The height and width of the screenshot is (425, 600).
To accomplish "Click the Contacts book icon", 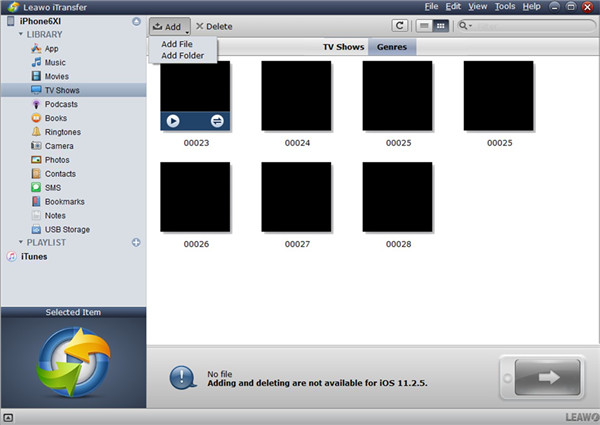I will tap(36, 173).
